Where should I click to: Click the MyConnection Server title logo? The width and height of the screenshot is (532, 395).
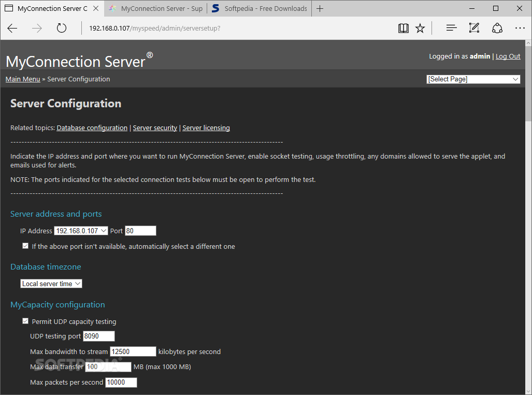79,61
